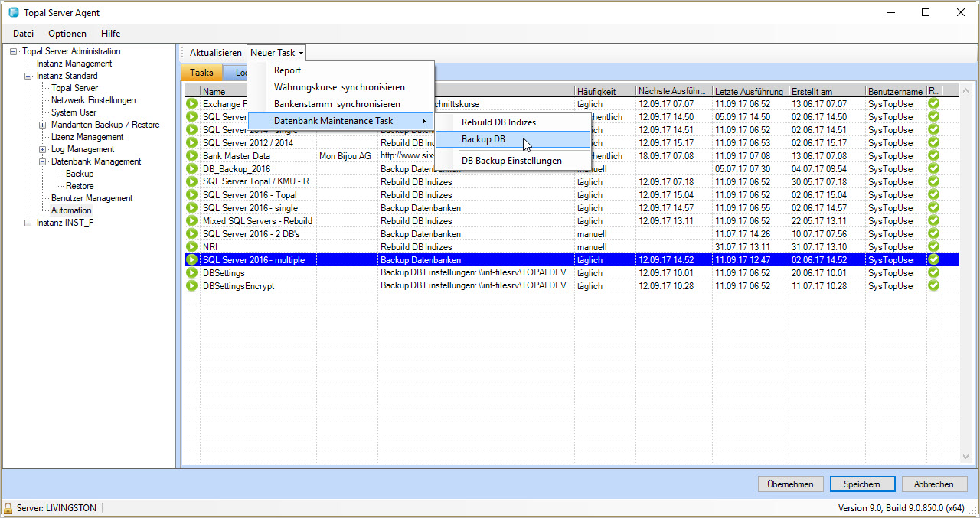
Task: Click the Topal Server Agent title bar icon
Action: 14,13
